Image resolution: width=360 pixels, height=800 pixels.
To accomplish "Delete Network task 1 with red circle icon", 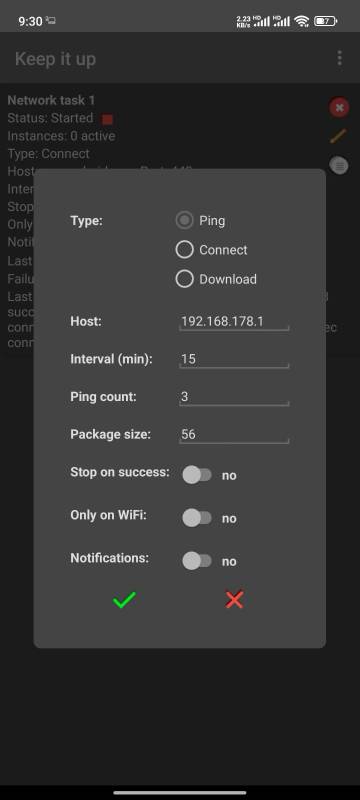I will (339, 108).
